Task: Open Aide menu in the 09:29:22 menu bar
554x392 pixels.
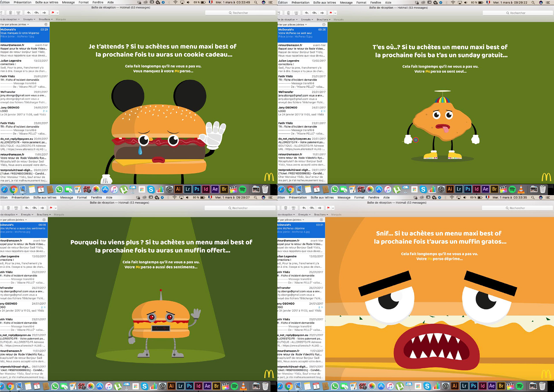Action: [388, 2]
